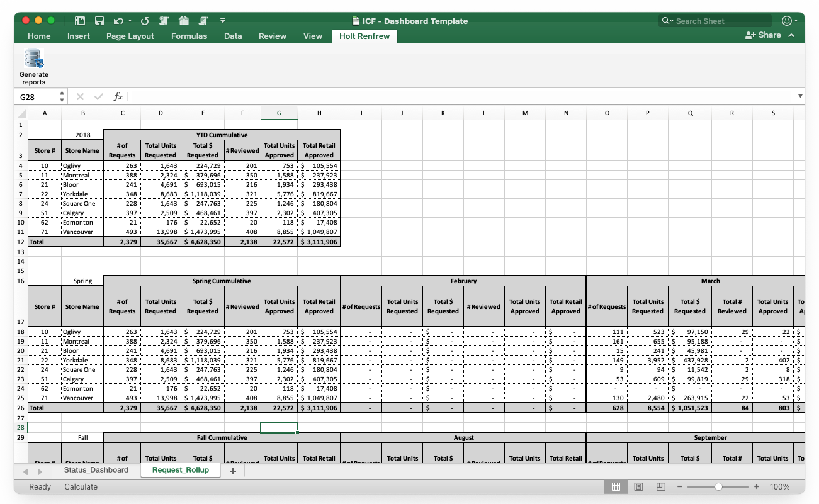Viewport: 819px width, 504px height.
Task: Click the gift box macro icon in quick access toolbar
Action: (x=184, y=21)
